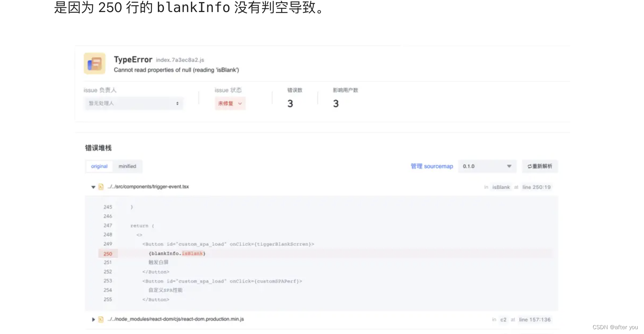Click the file icon beside react-dom.production.min.js

click(x=101, y=319)
